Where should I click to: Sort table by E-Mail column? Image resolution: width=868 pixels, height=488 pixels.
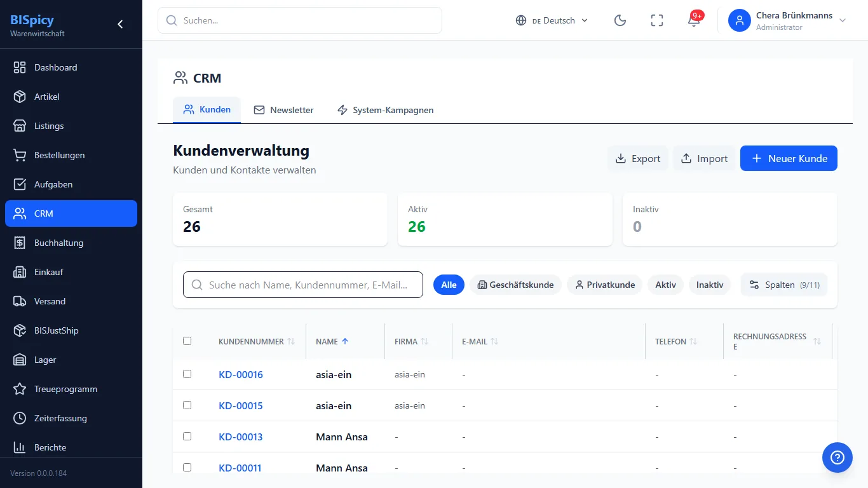coord(480,341)
